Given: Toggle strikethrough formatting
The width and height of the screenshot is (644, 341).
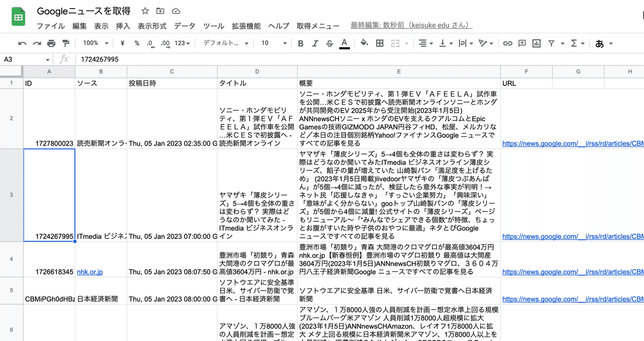Looking at the screenshot, I should tap(330, 43).
